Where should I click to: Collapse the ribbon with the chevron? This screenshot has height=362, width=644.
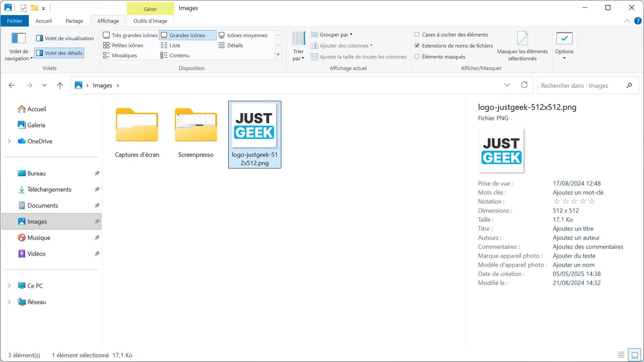click(627, 21)
